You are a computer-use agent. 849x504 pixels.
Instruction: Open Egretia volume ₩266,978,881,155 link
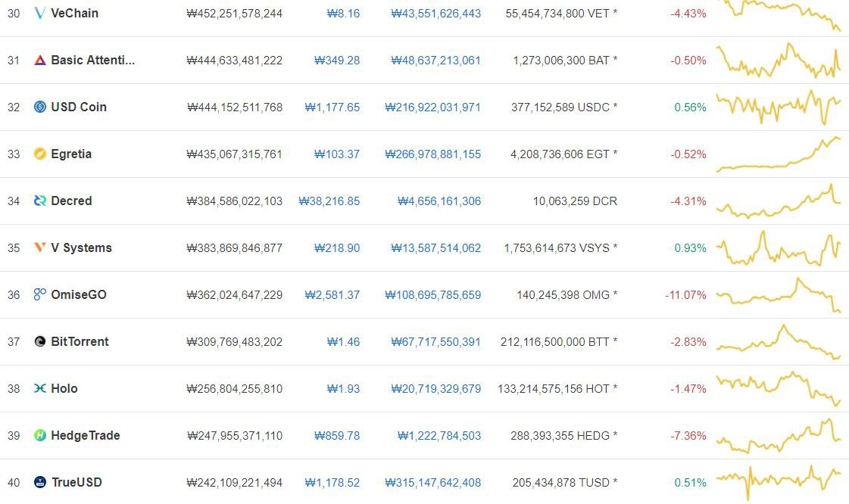(x=432, y=154)
